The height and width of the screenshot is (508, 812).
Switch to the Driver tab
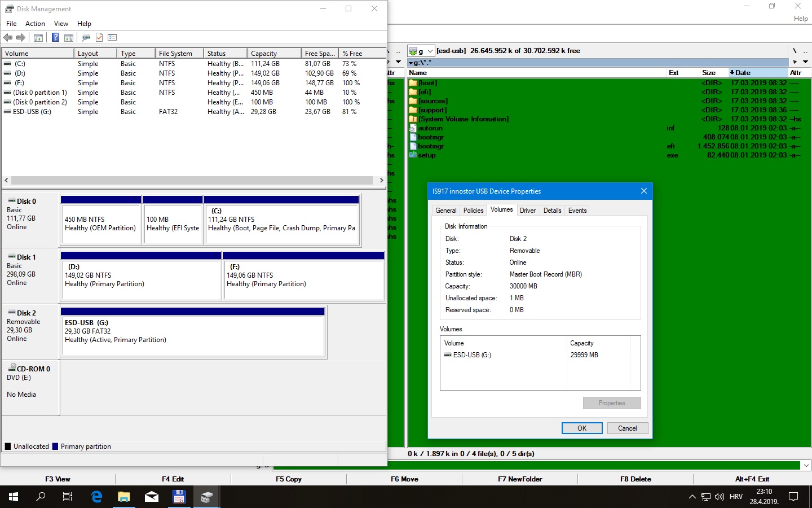[x=527, y=211]
